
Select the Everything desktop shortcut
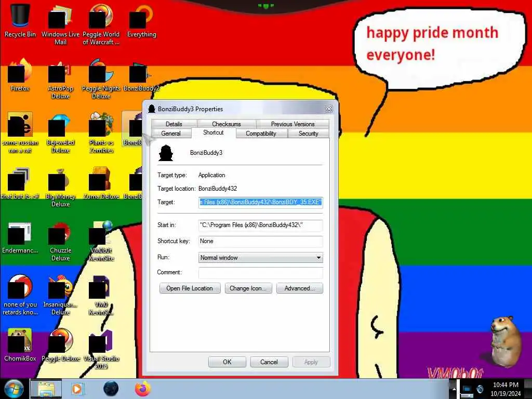pos(141,20)
